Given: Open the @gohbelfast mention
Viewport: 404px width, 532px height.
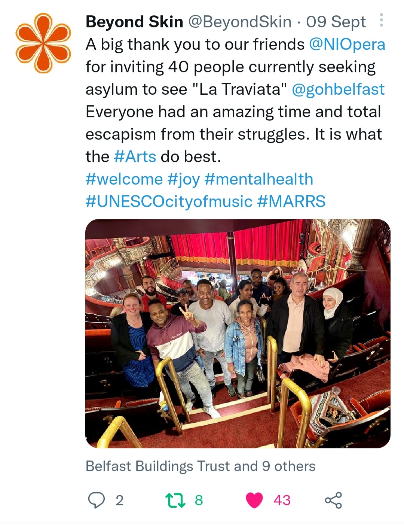Looking at the screenshot, I should click(x=338, y=89).
